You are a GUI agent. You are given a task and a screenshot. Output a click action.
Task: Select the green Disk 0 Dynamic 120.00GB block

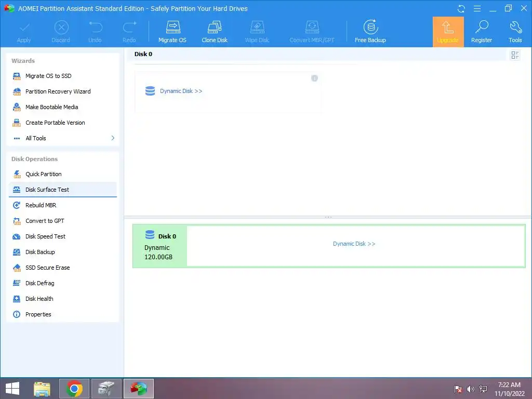tap(160, 246)
